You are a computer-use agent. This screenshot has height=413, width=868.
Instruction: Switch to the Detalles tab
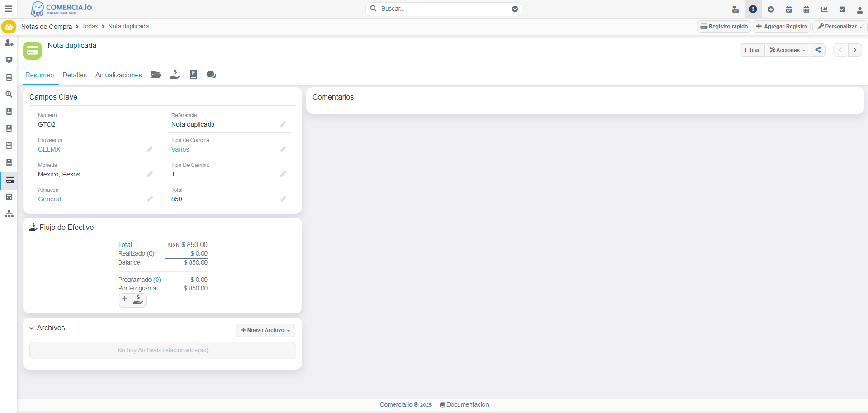point(75,75)
